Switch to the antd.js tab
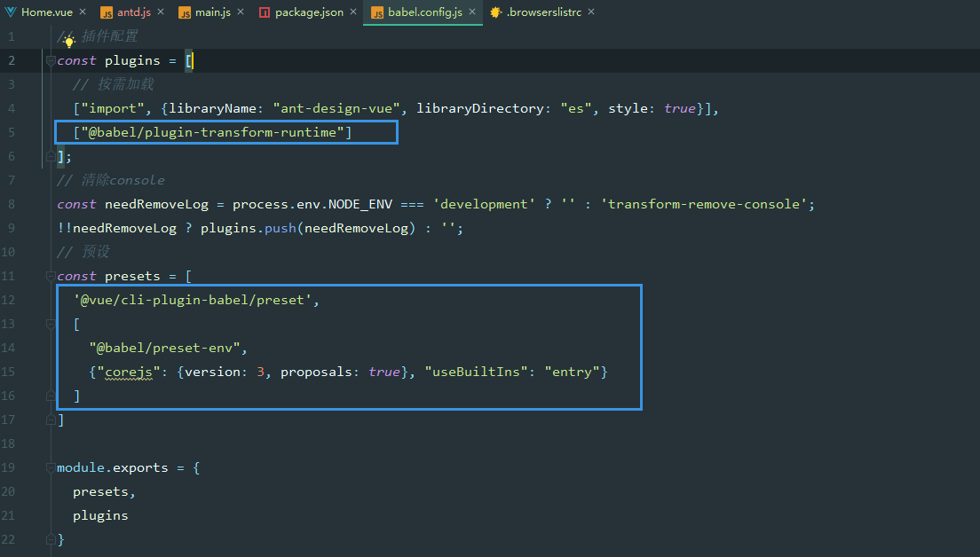Viewport: 980px width, 557px height. 133,12
